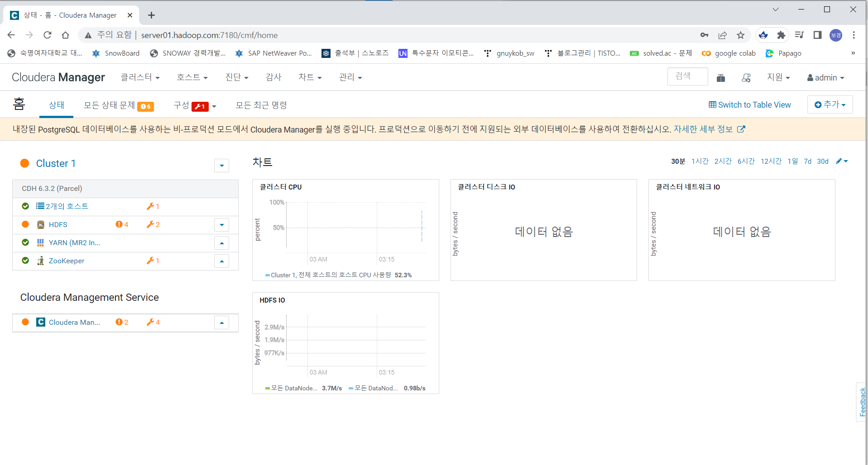Open the 지원 support dropdown
The image size is (868, 465).
click(x=778, y=77)
